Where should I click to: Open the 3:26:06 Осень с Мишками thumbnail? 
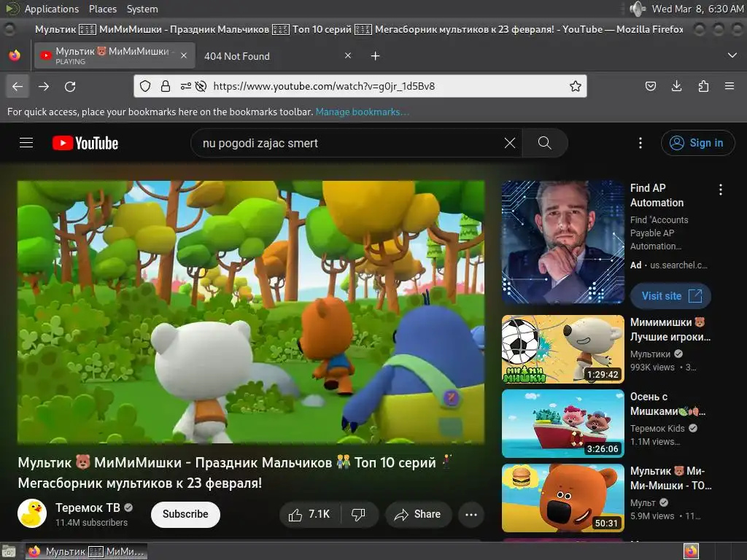[x=562, y=424]
